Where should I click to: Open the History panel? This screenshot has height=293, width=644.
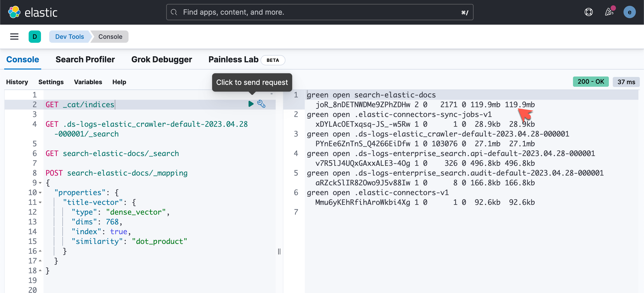click(x=17, y=82)
